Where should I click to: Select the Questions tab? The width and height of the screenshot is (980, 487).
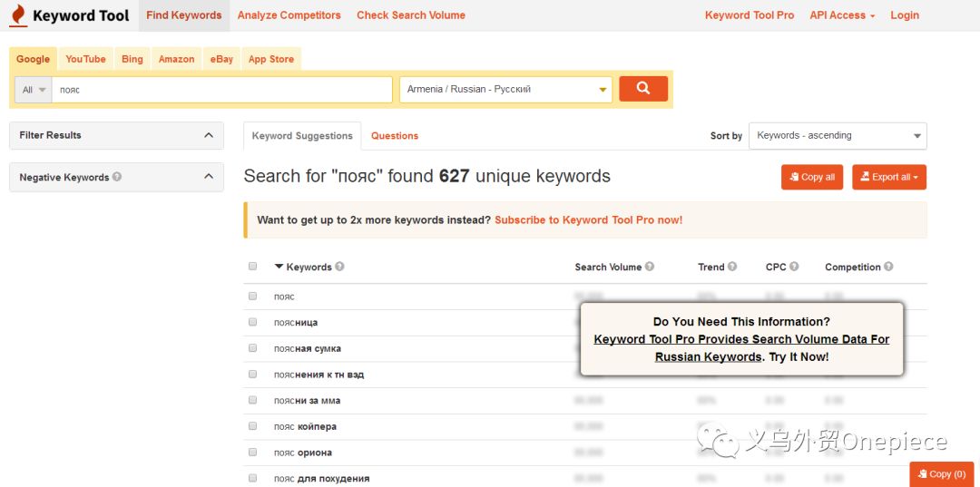(395, 135)
